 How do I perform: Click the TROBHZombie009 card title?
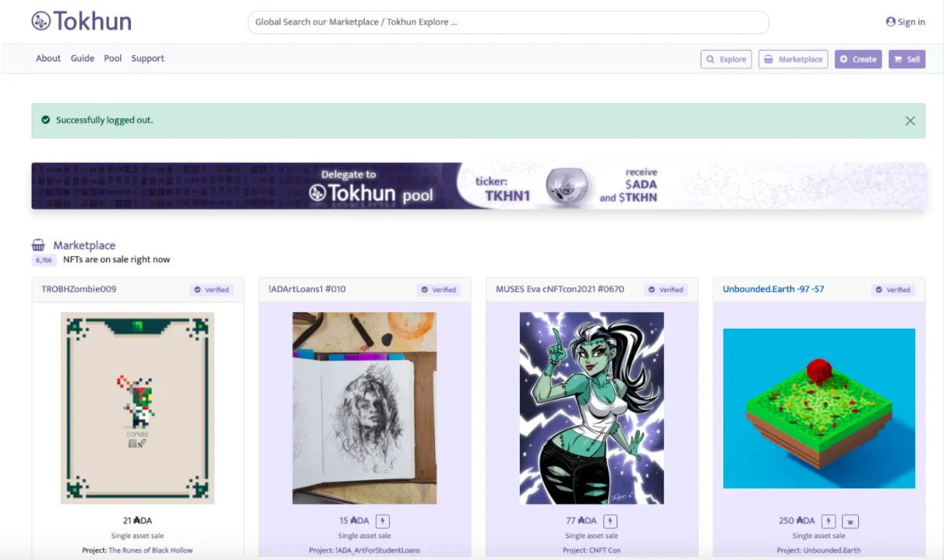click(x=80, y=289)
